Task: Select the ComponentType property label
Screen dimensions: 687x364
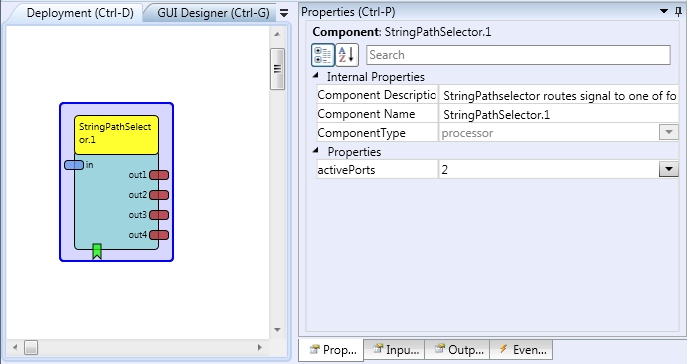Action: pyautogui.click(x=361, y=133)
